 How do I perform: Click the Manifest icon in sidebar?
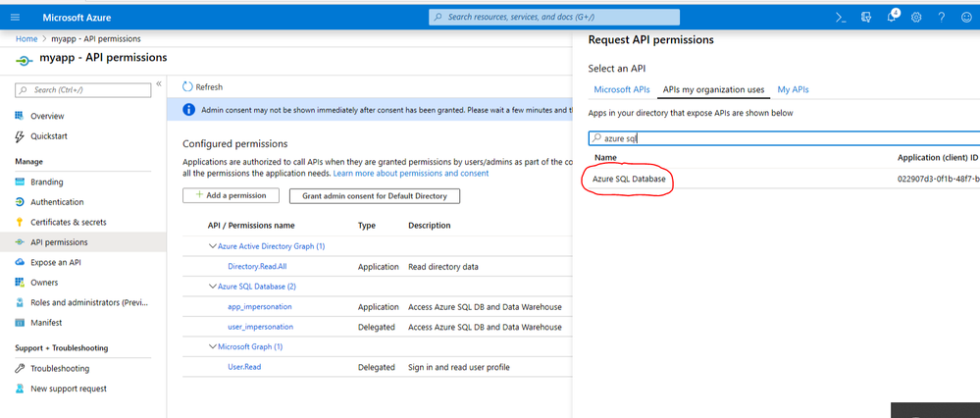pyautogui.click(x=20, y=323)
